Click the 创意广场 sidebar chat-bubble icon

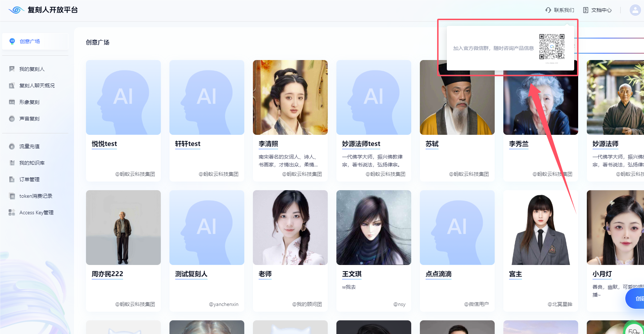click(x=12, y=41)
